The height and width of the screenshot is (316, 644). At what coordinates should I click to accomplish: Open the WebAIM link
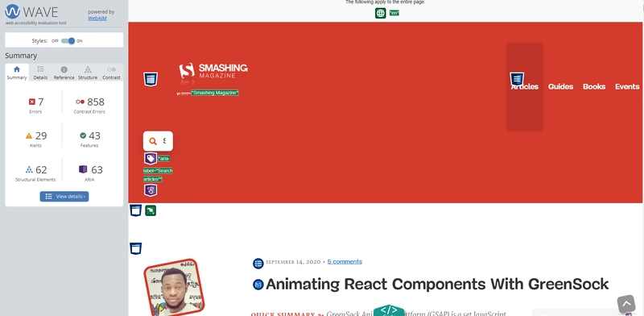[97, 18]
